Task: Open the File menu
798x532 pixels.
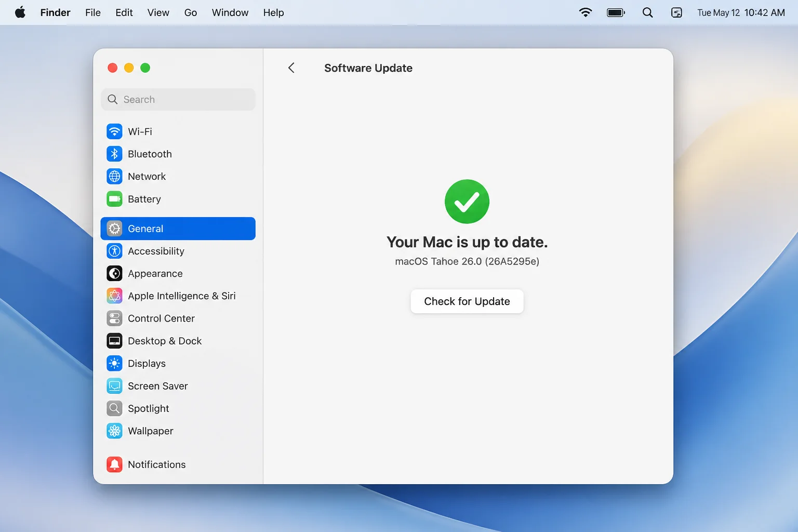Action: click(93, 12)
